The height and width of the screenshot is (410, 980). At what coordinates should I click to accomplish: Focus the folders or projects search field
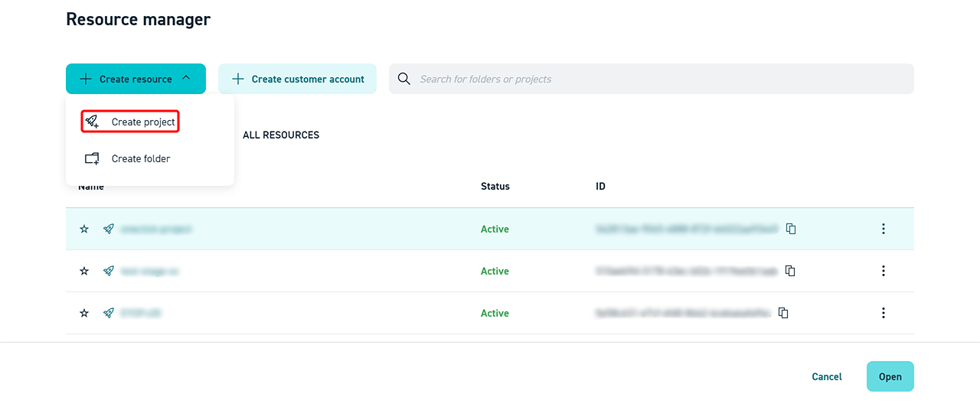tap(658, 79)
